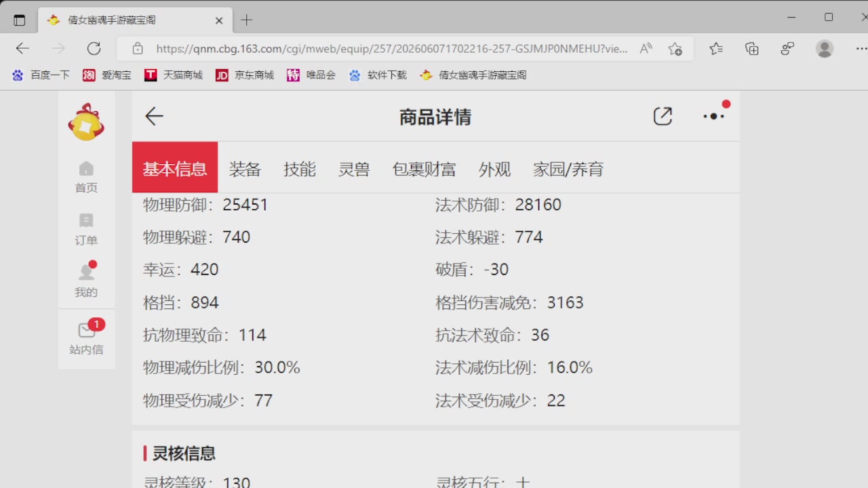Open the browser profile avatar

pyautogui.click(x=825, y=48)
